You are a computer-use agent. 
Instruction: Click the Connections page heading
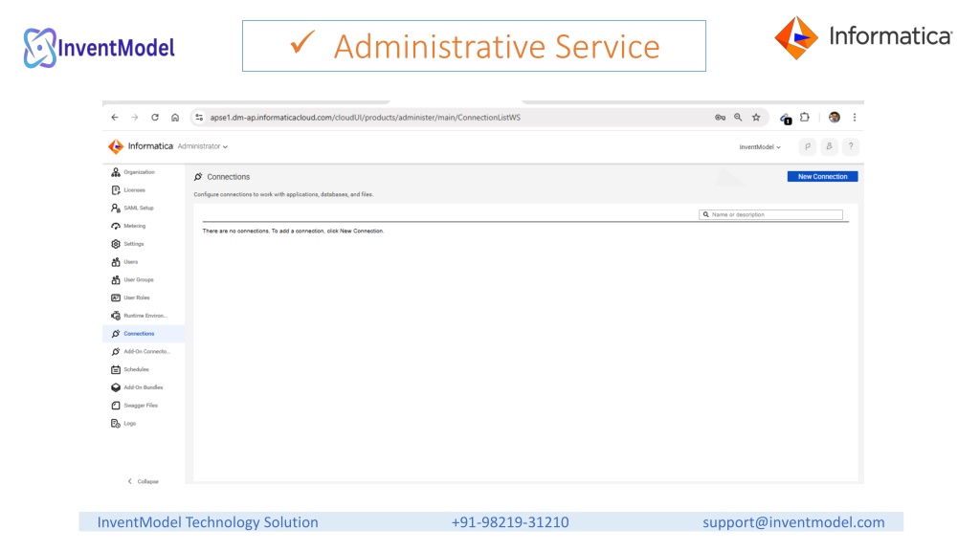[228, 177]
